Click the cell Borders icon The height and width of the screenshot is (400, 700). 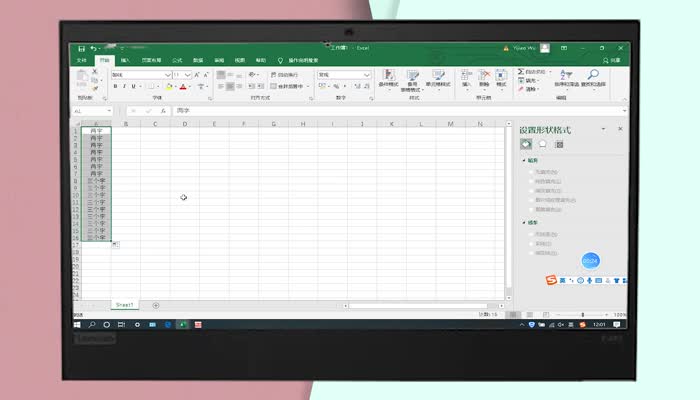pyautogui.click(x=150, y=86)
